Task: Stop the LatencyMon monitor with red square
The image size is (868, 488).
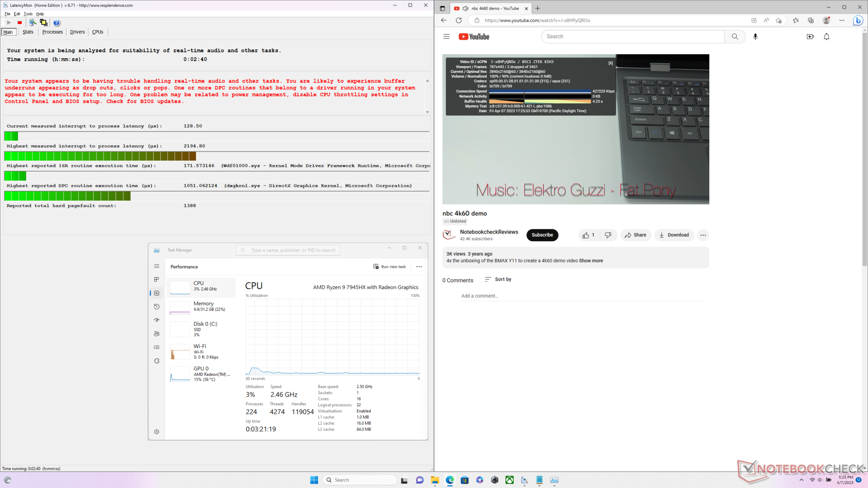Action: (x=19, y=23)
